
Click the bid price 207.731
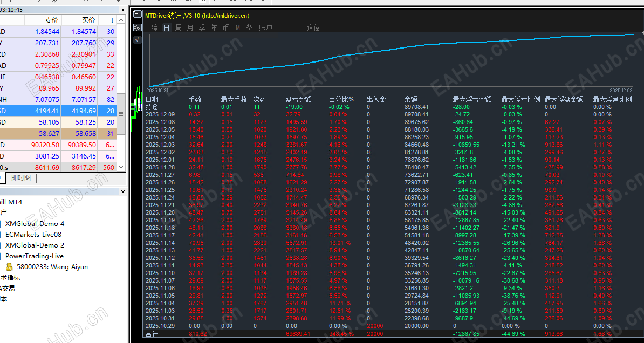pos(47,43)
